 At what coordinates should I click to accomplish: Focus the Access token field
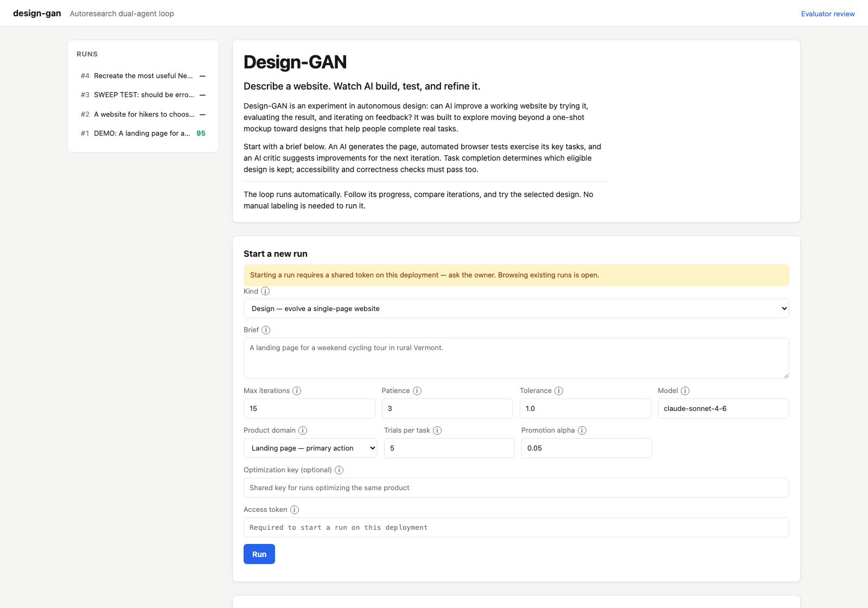tap(516, 527)
